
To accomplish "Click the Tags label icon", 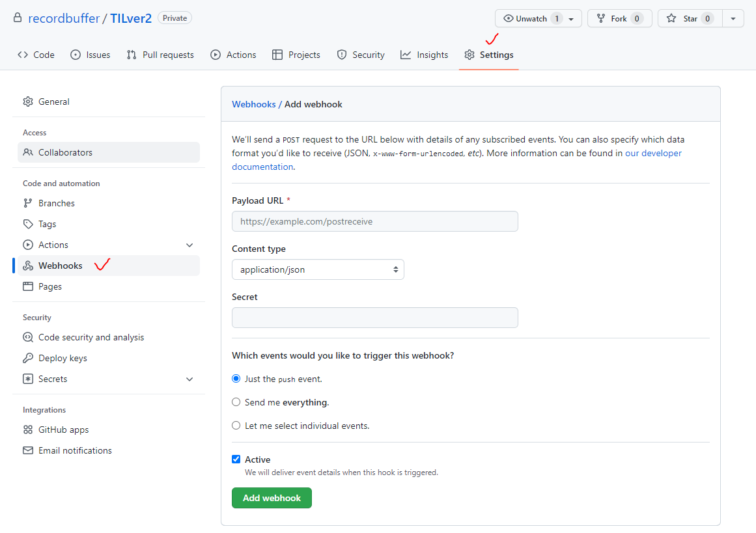I will pyautogui.click(x=28, y=224).
